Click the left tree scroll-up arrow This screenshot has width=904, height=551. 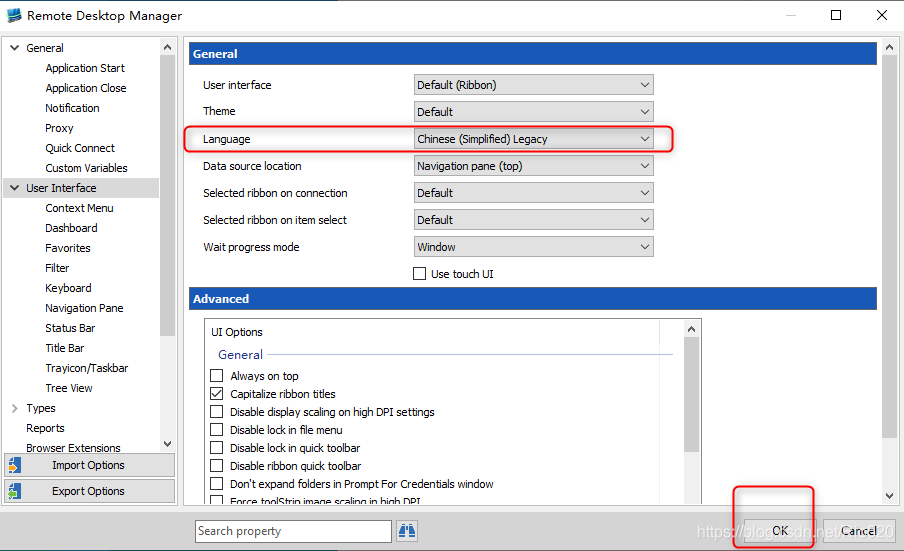click(167, 47)
